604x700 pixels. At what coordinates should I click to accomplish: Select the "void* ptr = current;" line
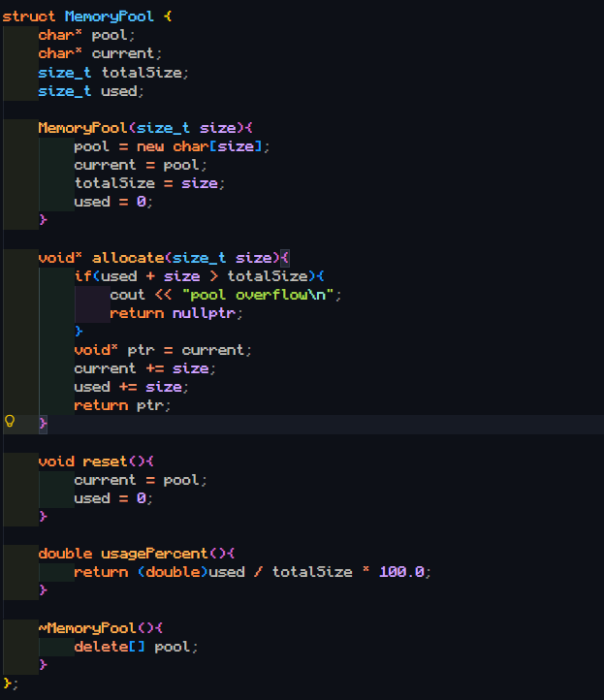(x=163, y=350)
